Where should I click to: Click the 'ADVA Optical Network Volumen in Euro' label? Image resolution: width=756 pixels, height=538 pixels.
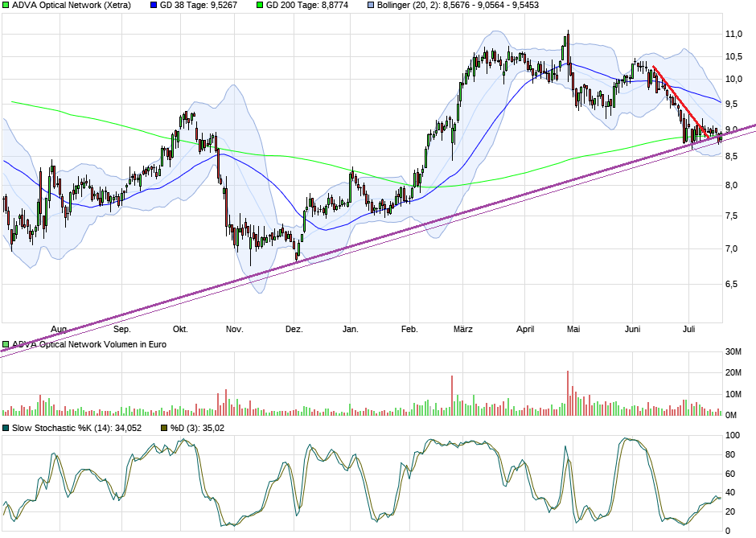tap(89, 345)
